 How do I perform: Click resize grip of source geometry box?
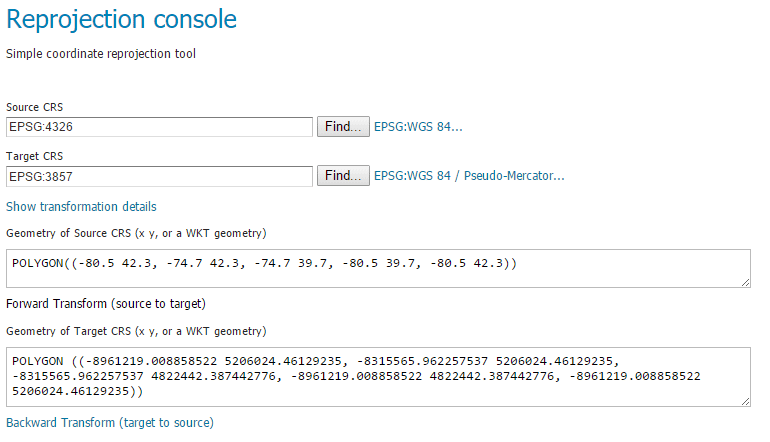746,283
